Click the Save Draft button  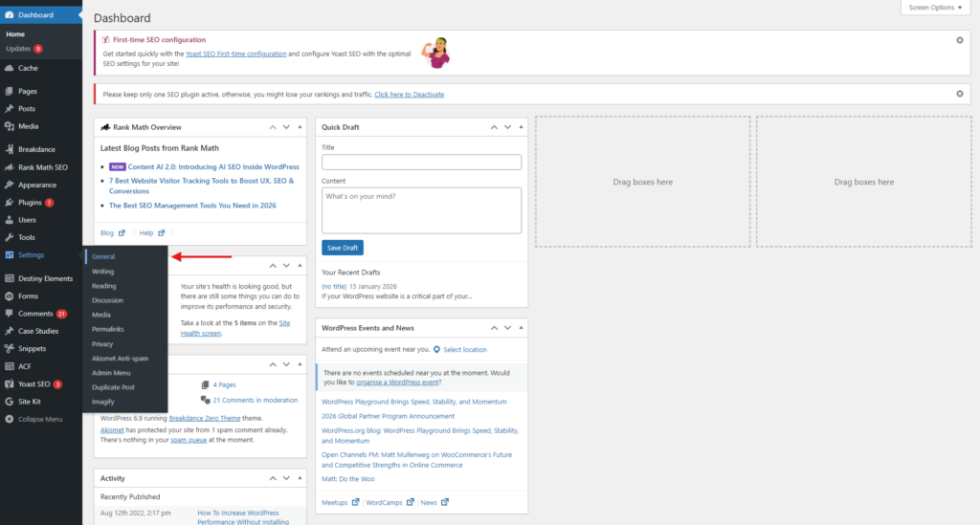[x=343, y=248]
